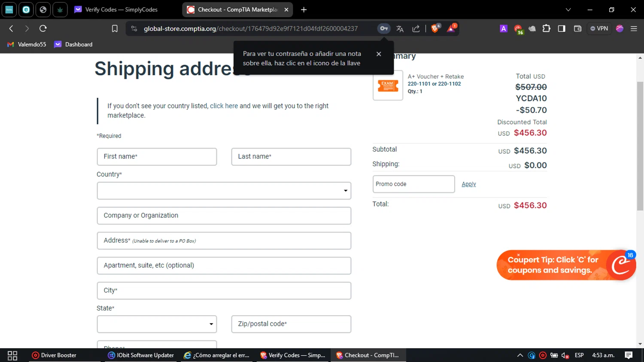
Task: Dismiss the password tooltip with X
Action: click(x=379, y=54)
